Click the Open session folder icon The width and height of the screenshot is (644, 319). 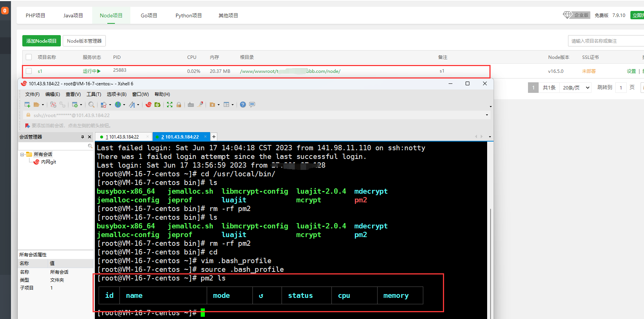[x=37, y=105]
